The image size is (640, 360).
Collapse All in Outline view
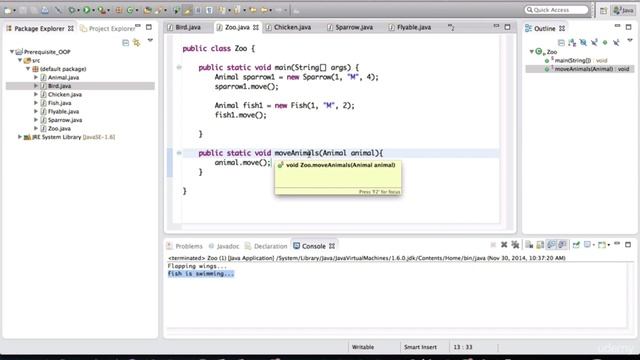[x=561, y=42]
